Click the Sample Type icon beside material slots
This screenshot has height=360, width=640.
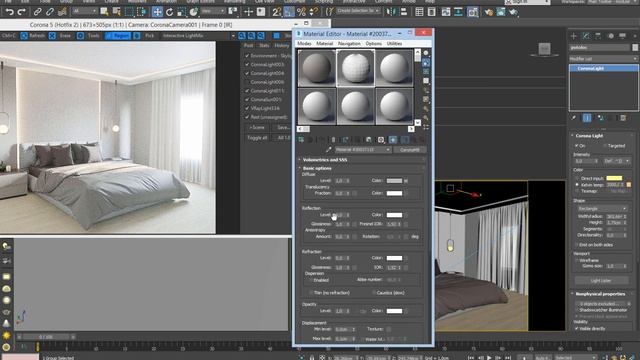tap(426, 53)
